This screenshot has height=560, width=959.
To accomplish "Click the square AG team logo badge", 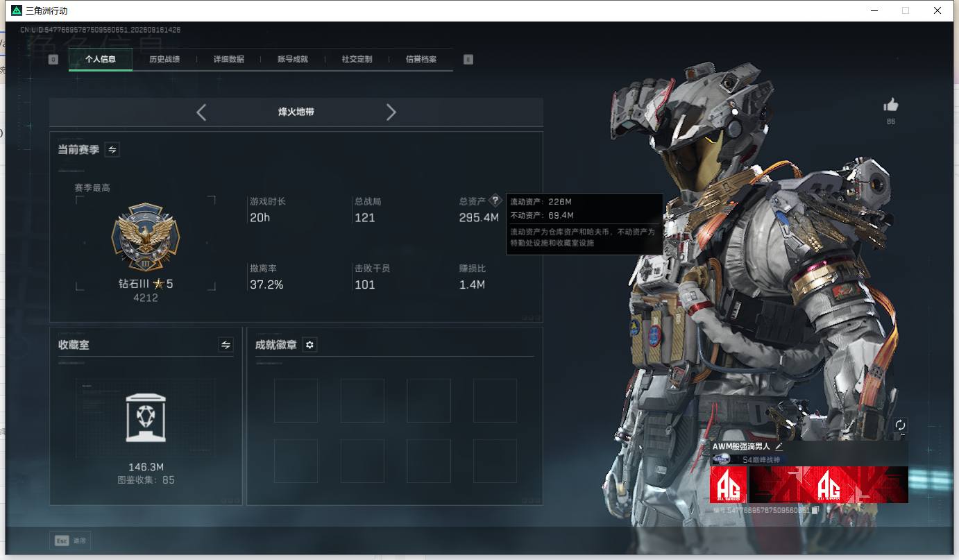I will click(x=729, y=484).
